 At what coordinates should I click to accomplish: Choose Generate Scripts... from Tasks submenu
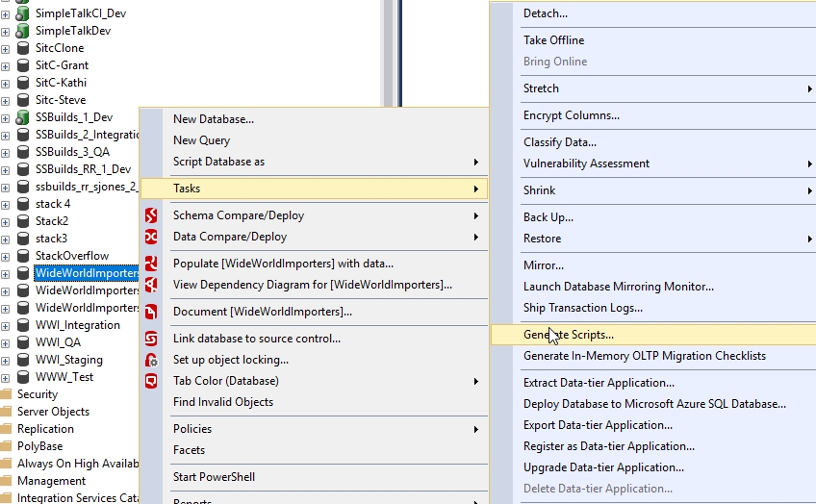pos(568,335)
